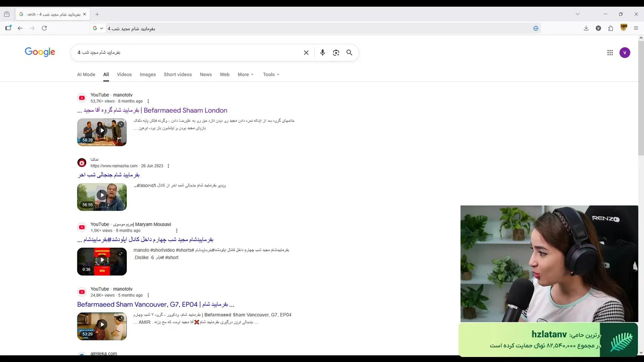
Task: Open Befarmaeed Shaam London result
Action: (x=152, y=110)
